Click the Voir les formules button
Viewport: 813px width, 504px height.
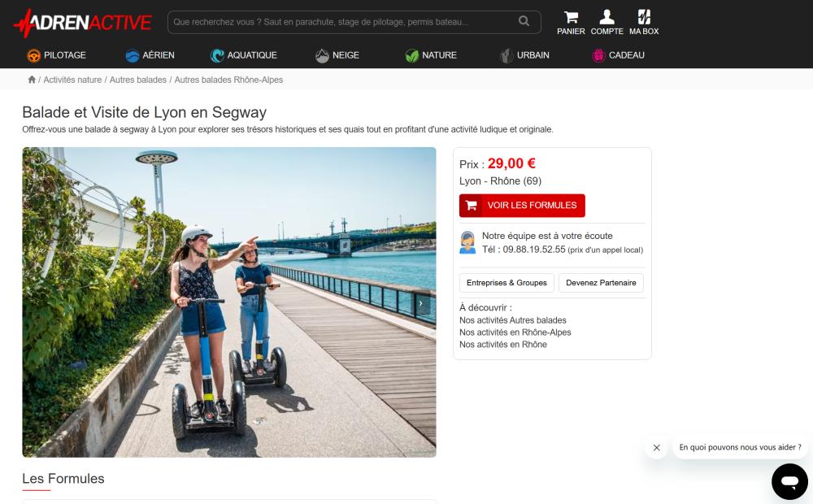click(x=522, y=206)
